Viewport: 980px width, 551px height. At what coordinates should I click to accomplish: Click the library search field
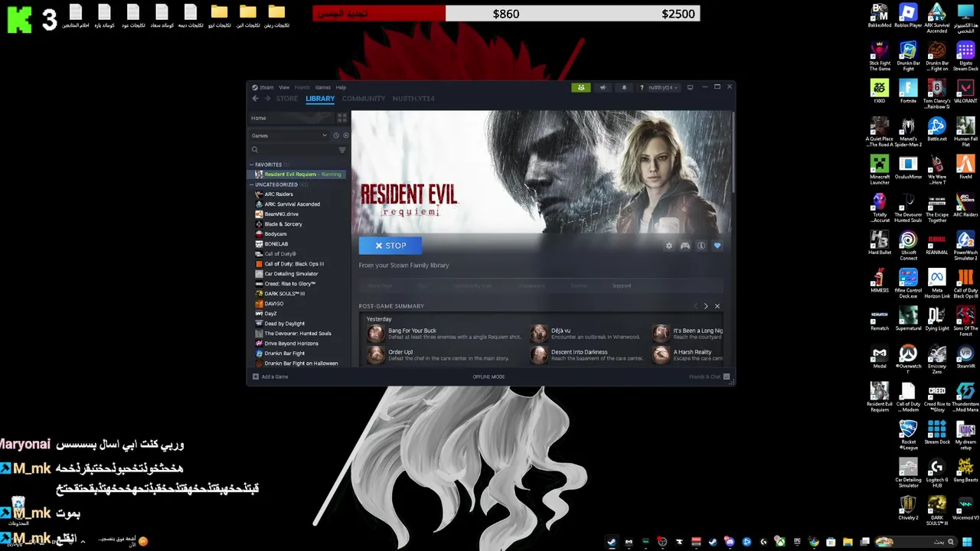pyautogui.click(x=293, y=150)
